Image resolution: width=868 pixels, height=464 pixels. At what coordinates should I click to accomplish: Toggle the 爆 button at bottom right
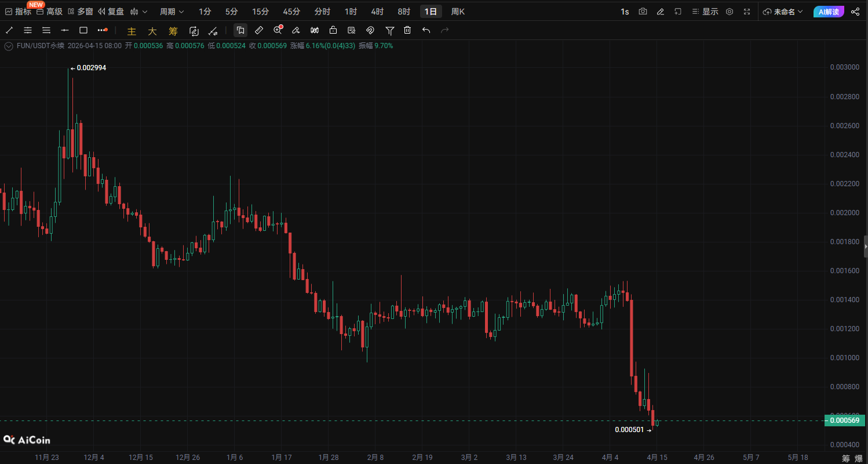tap(859, 458)
